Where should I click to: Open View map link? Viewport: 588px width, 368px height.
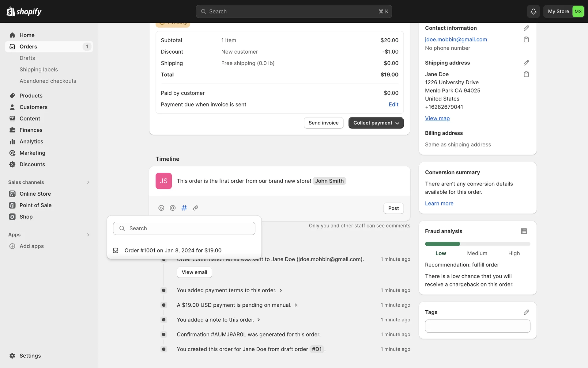pos(437,118)
